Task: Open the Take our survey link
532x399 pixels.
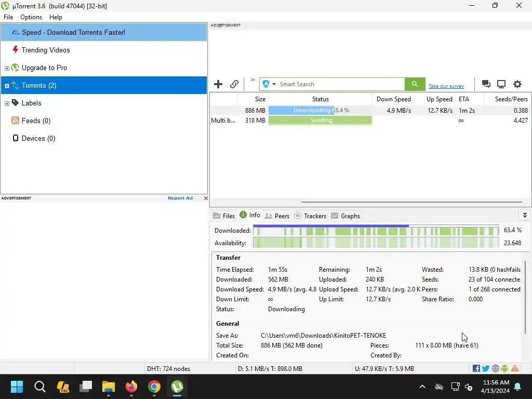Action: [446, 86]
